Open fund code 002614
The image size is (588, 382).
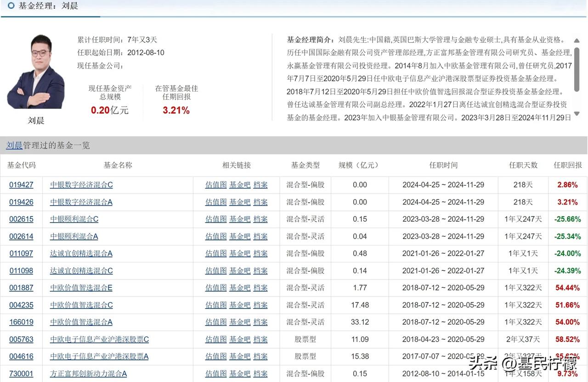point(21,236)
